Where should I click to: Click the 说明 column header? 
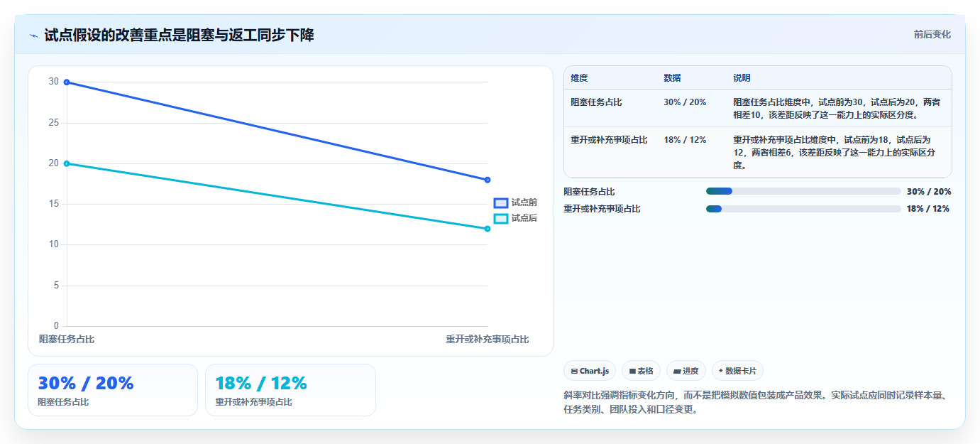742,78
